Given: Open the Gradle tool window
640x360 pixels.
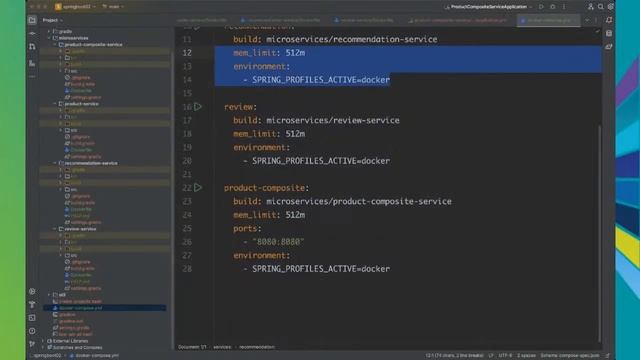Looking at the screenshot, I should 609,47.
